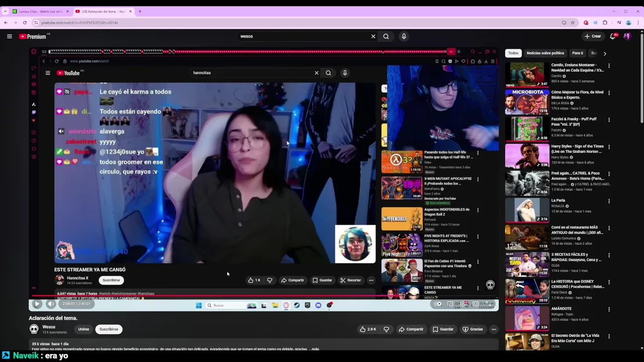This screenshot has height=362, width=644.
Task: Play the paused video
Action: (37, 304)
